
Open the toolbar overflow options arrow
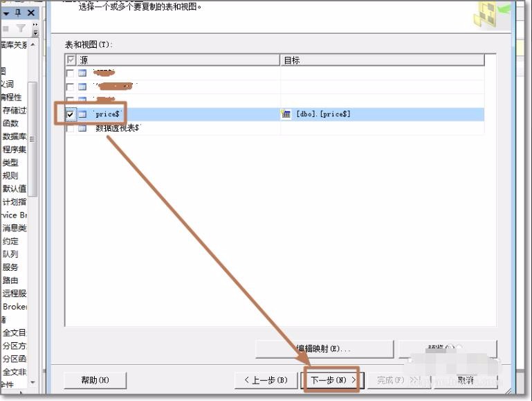click(35, 30)
